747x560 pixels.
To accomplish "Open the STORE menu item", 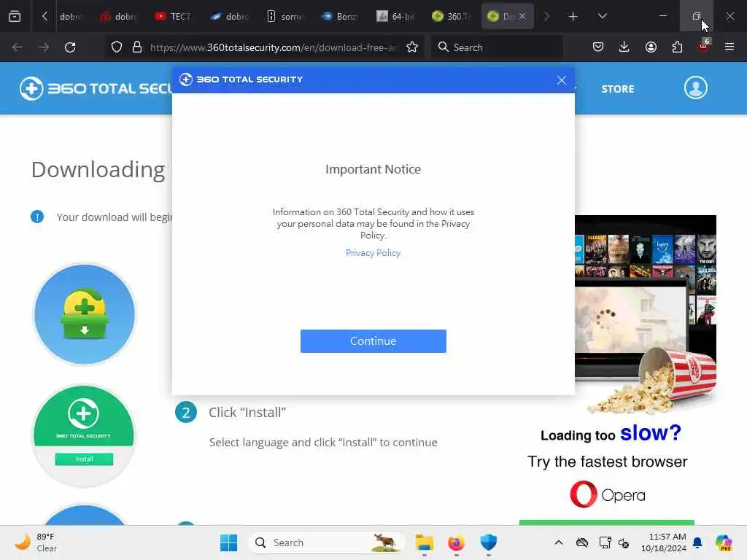I will pos(617,89).
